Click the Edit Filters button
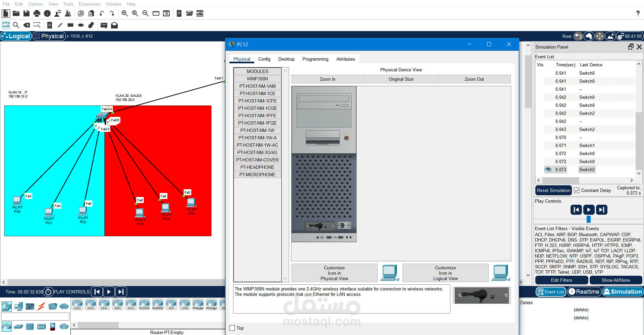This screenshot has width=644, height=335. 561,280
